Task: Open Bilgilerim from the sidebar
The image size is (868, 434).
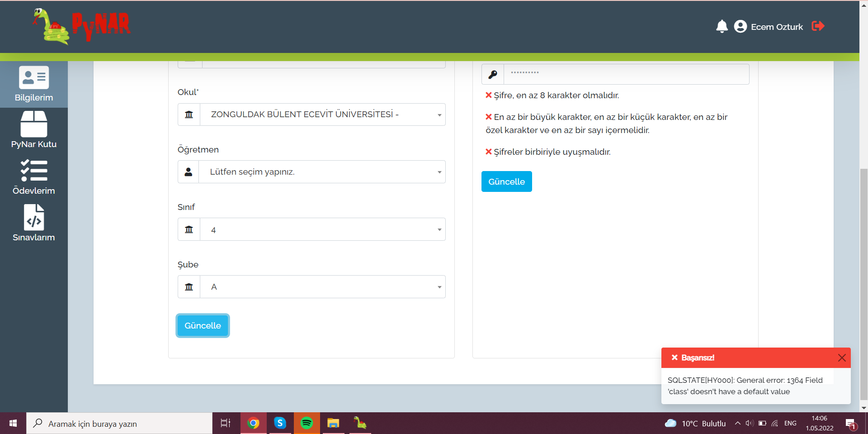Action: tap(33, 84)
